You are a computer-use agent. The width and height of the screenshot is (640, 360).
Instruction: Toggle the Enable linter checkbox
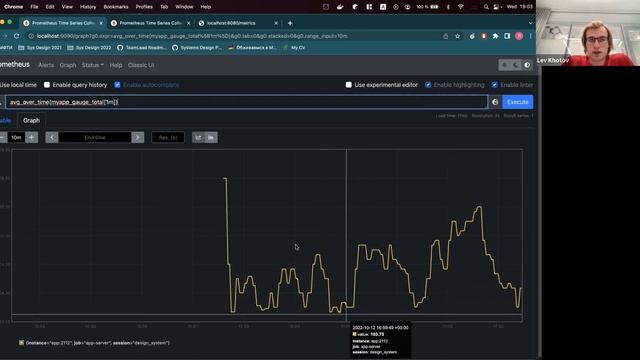coord(494,85)
